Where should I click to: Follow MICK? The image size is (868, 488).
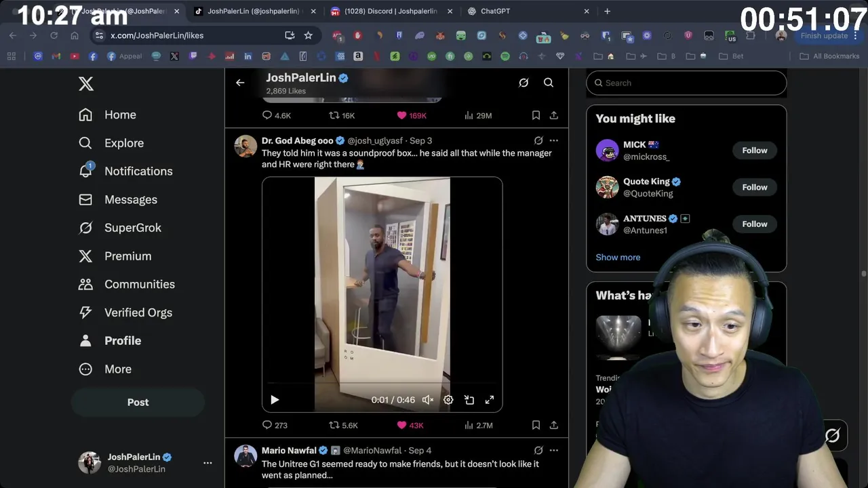click(754, 150)
